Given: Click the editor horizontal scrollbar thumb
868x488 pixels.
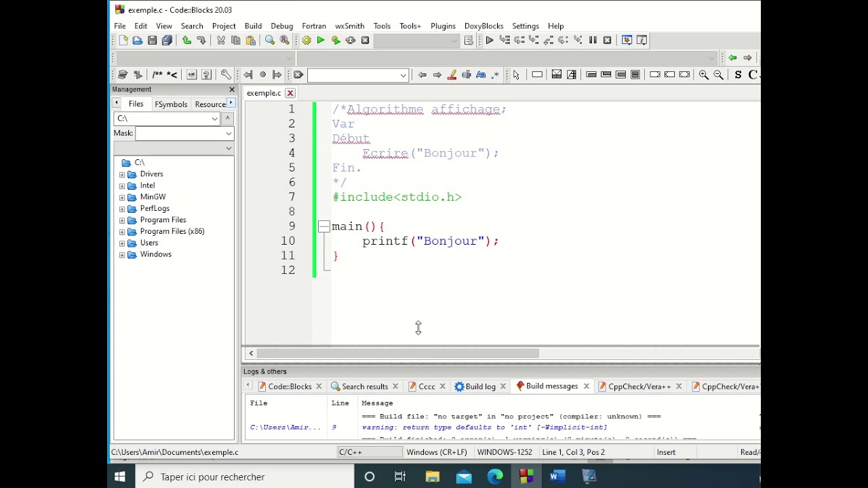Looking at the screenshot, I should pos(397,353).
